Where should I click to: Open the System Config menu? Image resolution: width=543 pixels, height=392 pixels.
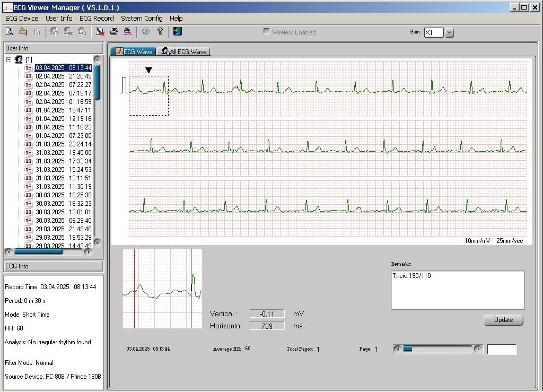pos(142,19)
